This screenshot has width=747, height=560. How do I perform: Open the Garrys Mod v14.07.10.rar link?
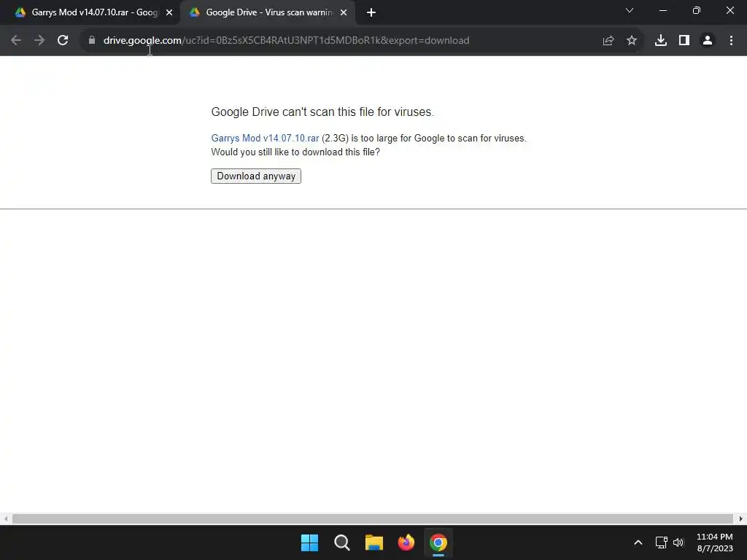tap(265, 138)
